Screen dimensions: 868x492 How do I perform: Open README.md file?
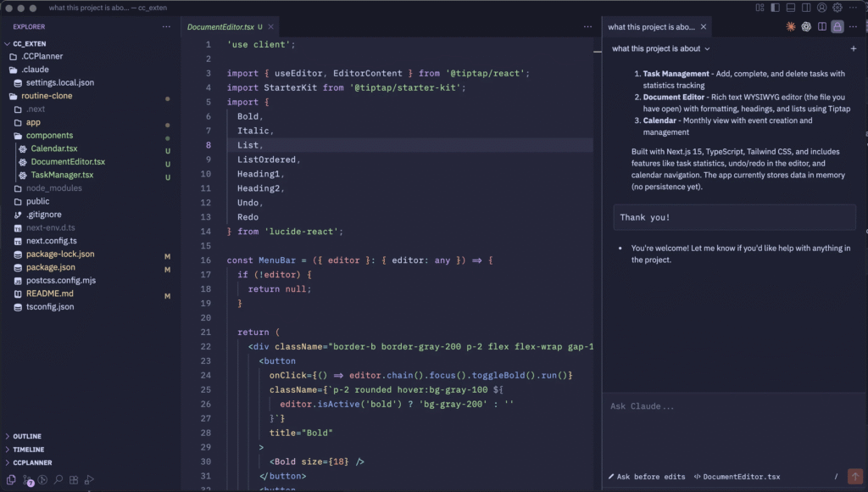(49, 294)
